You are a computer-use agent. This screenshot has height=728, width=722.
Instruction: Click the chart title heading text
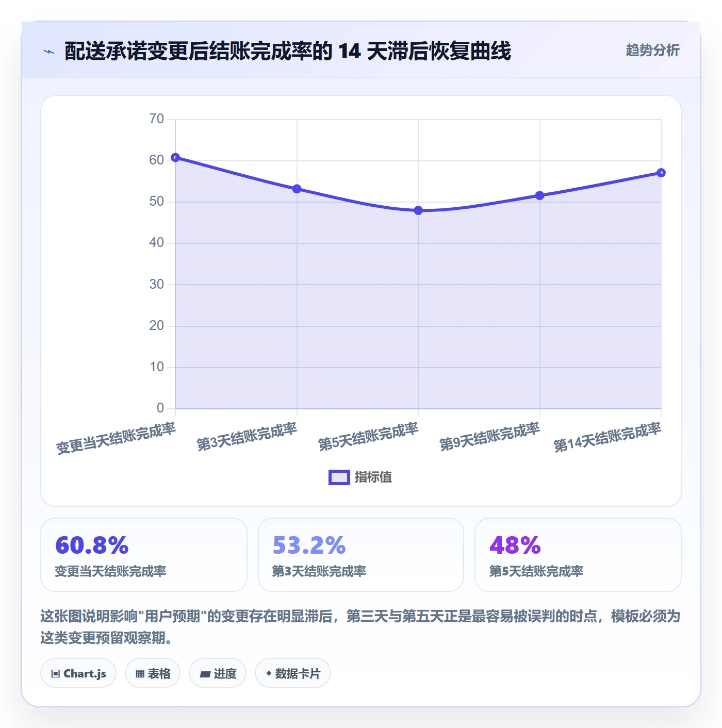287,51
